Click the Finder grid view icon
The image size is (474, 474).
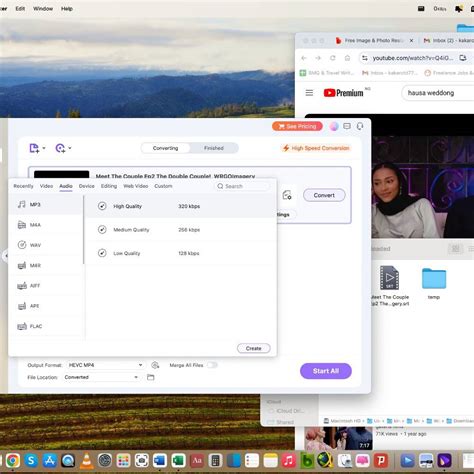pos(455,249)
